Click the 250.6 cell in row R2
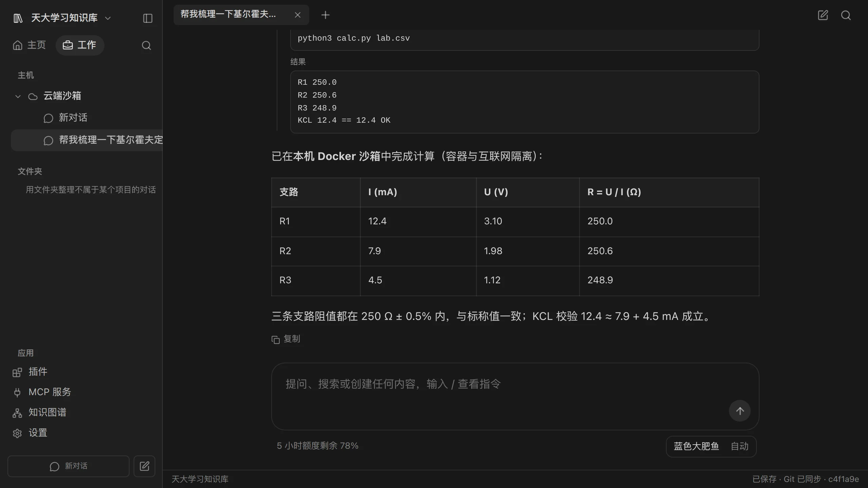The width and height of the screenshot is (868, 488). pyautogui.click(x=669, y=251)
